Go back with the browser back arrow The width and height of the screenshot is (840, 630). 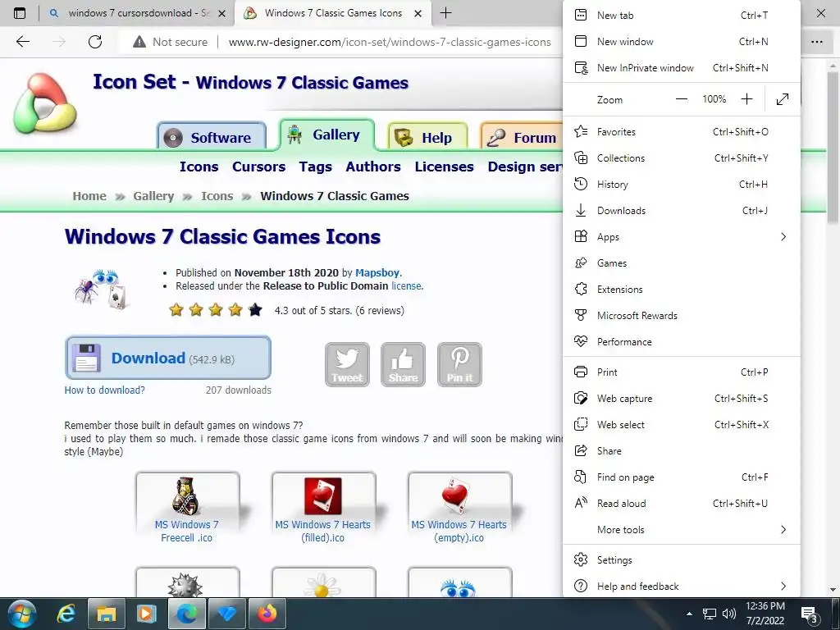[x=22, y=42]
